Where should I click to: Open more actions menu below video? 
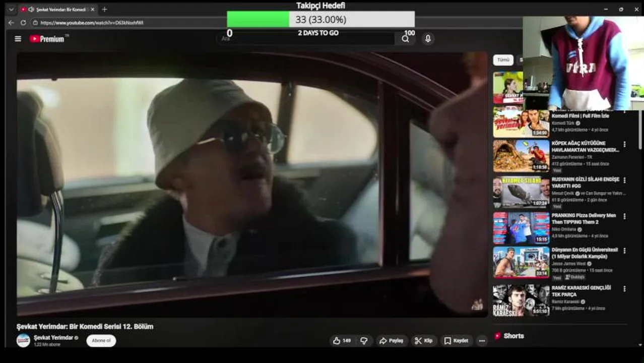tap(482, 341)
